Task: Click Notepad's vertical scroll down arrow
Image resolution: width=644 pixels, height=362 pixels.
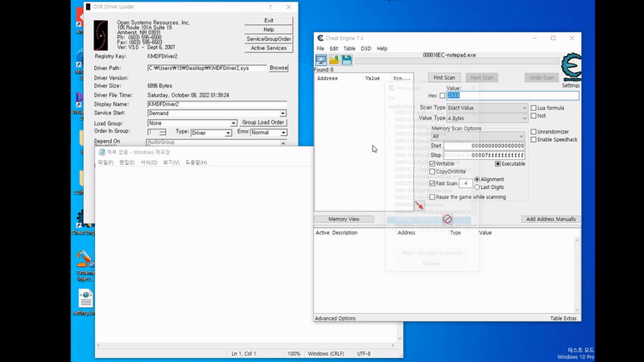Action: click(399, 339)
